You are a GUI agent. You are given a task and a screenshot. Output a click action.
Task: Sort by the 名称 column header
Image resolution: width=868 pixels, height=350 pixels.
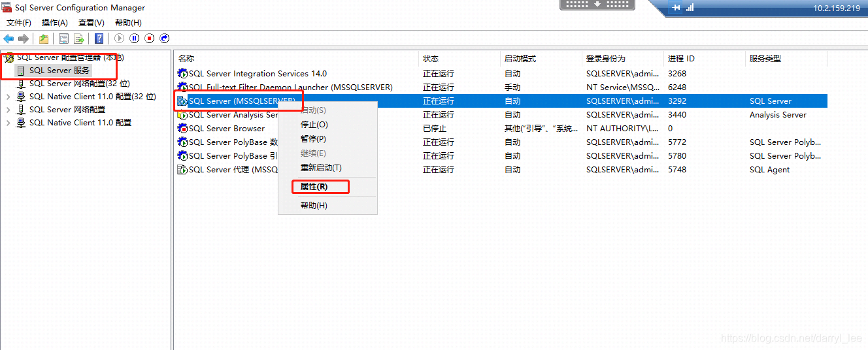pos(296,59)
